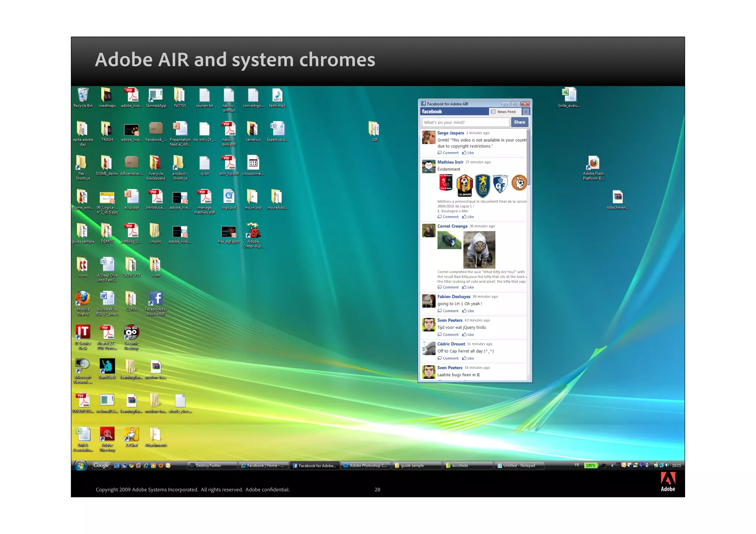756x534 pixels.
Task: Open Fabien Deshayes' profile name link
Action: (x=454, y=297)
